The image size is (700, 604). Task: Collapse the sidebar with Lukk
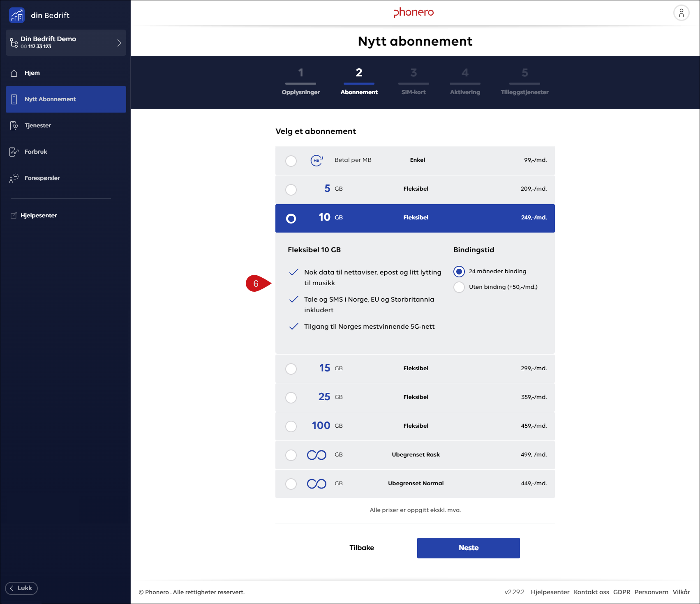[21, 588]
